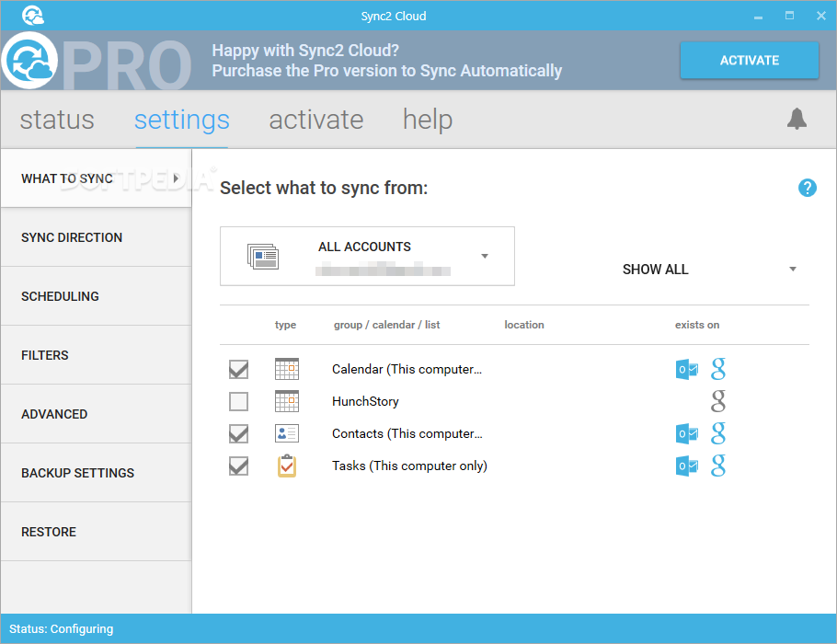Select the HunchStory row text
Viewport: 837px width, 644px height.
click(x=365, y=401)
